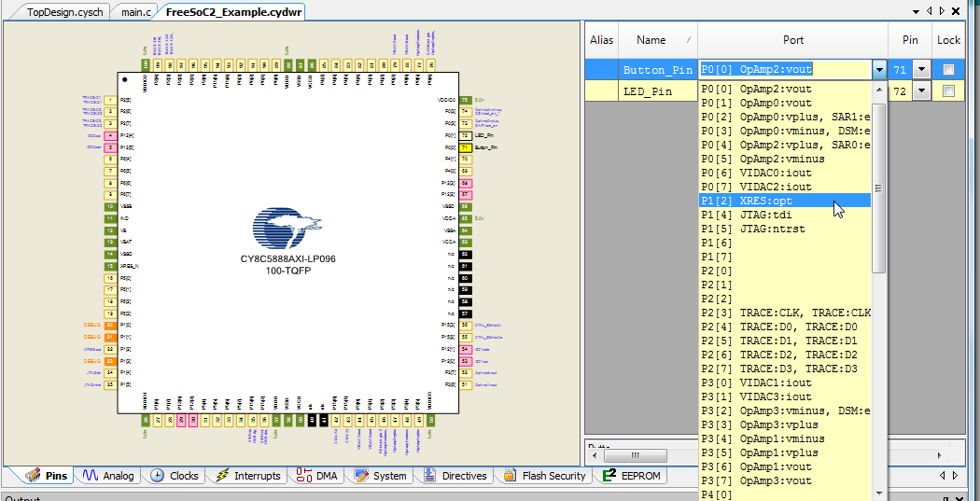Select P1[6] port option
The height and width of the screenshot is (501, 980).
tap(784, 243)
